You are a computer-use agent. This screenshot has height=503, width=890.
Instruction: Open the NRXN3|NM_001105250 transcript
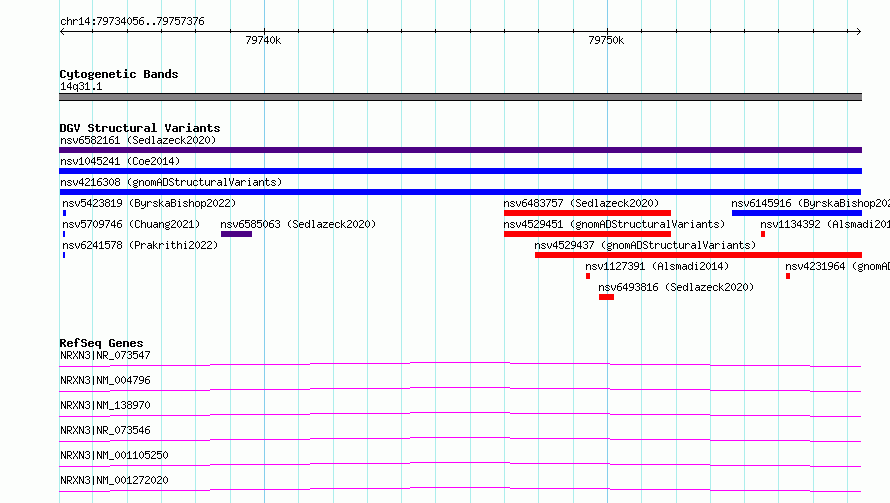[114, 455]
